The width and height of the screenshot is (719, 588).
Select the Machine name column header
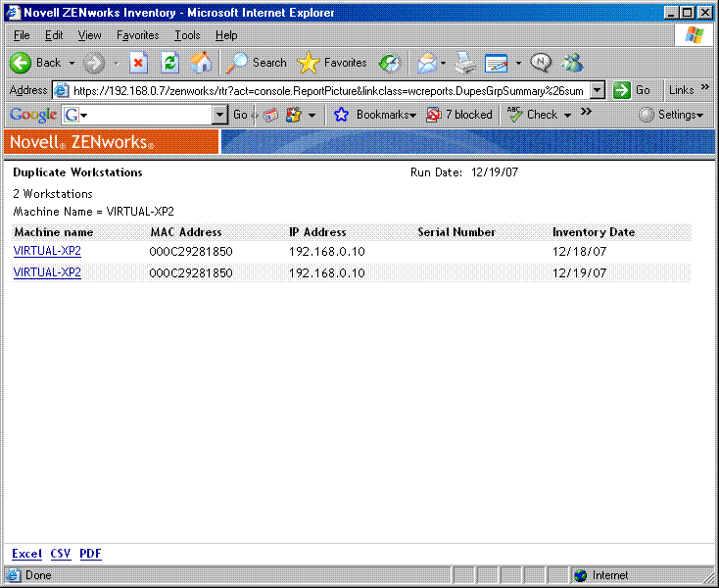point(54,232)
